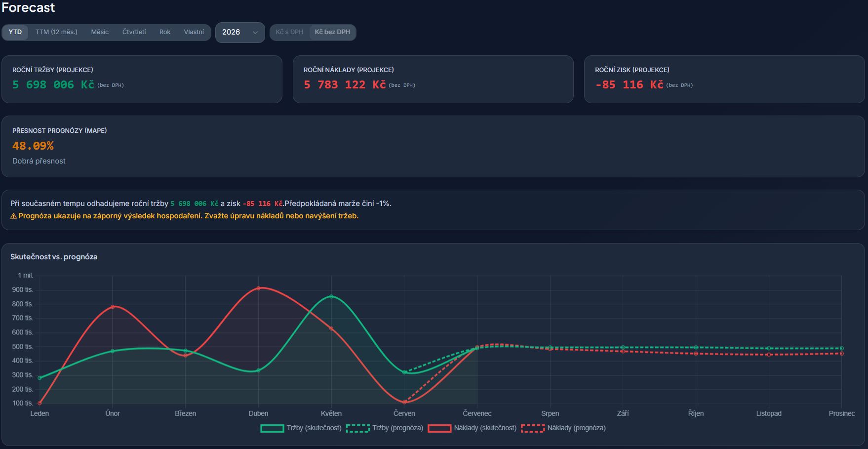Open the Roční tržby projection card
The image size is (868, 449).
142,79
